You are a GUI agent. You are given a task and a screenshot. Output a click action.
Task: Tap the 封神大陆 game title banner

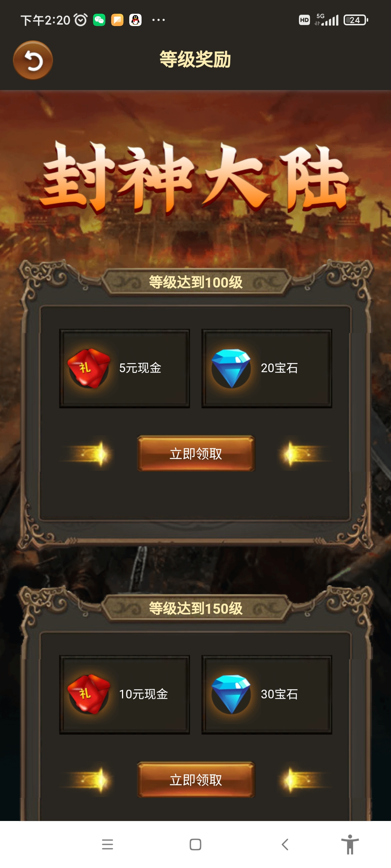[195, 177]
